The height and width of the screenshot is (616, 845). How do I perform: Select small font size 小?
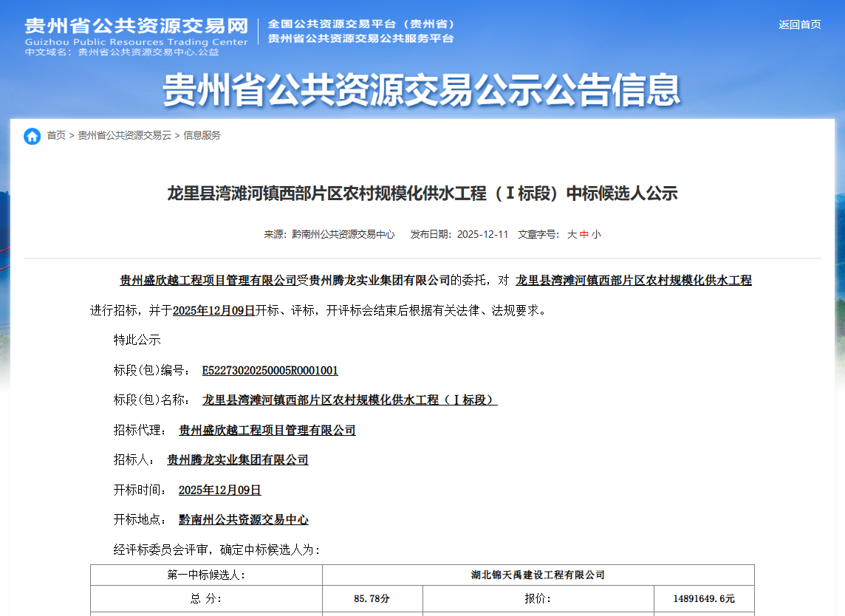595,234
